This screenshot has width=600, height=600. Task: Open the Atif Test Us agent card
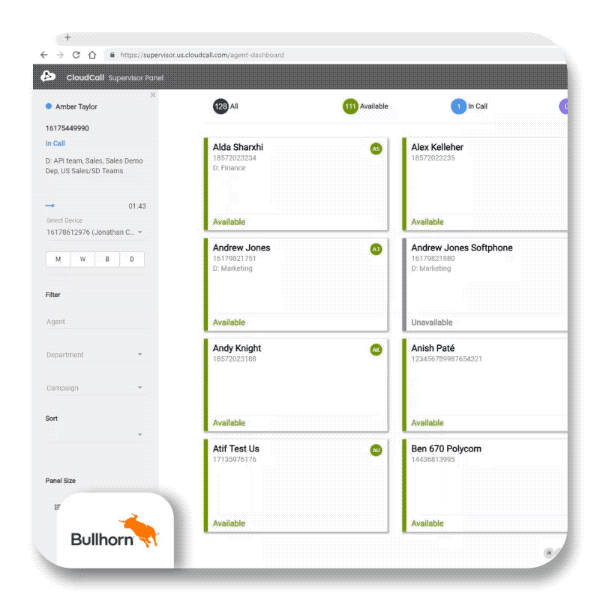point(296,486)
